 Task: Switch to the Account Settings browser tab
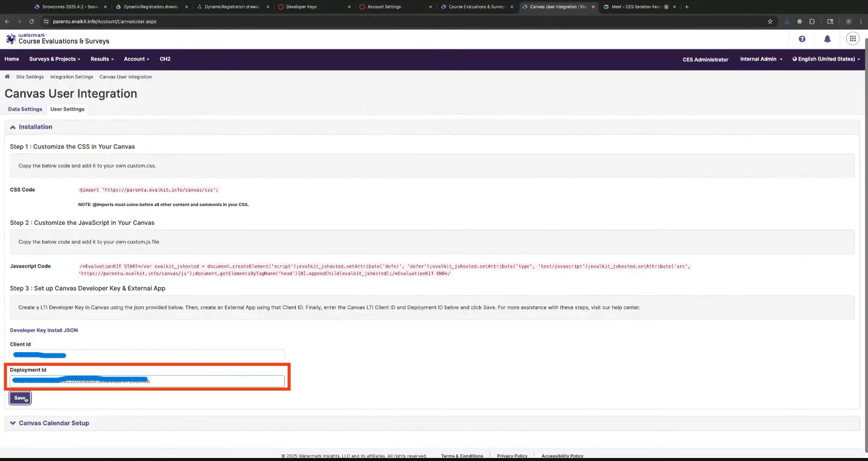[395, 7]
